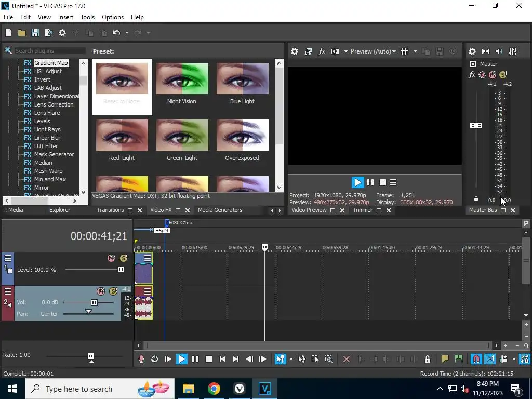Open Master Bus audio properties gear
This screenshot has height=399, width=532.
click(472, 51)
